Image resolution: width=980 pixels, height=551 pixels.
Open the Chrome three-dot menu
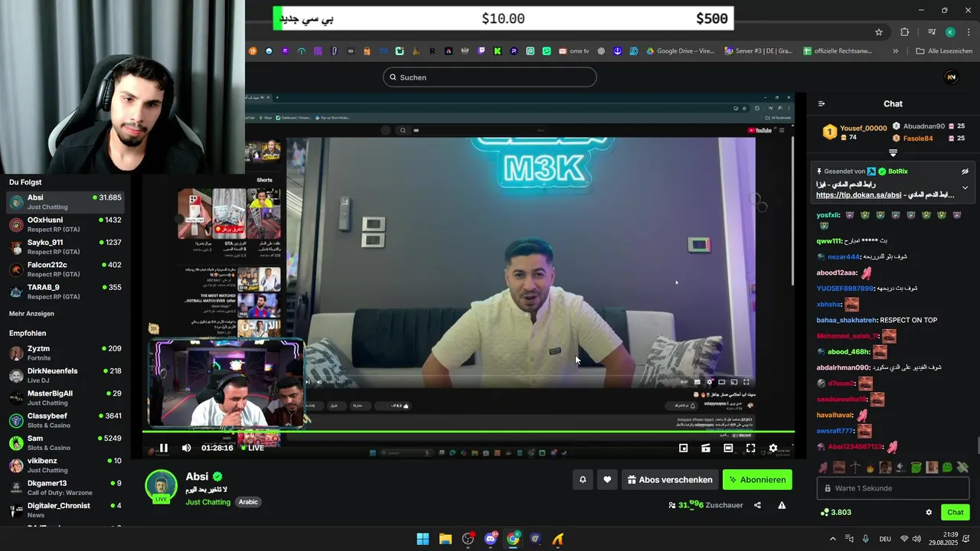click(x=967, y=32)
